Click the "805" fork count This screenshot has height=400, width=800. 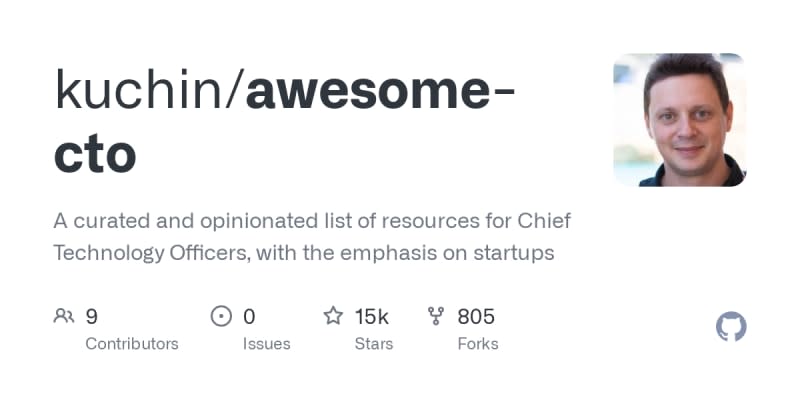(x=476, y=317)
